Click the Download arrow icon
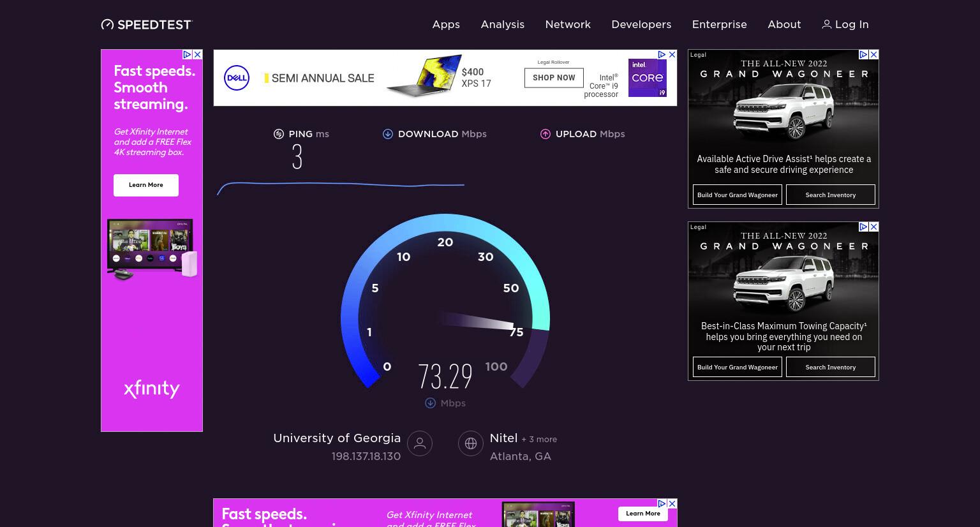This screenshot has width=980, height=527. 388,134
